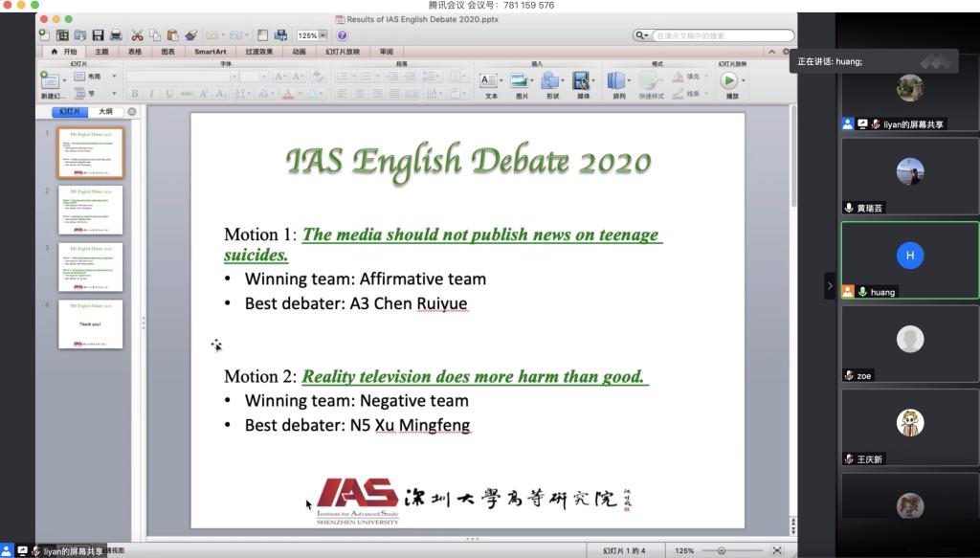Adjust the zoom slider in status bar

[x=722, y=550]
